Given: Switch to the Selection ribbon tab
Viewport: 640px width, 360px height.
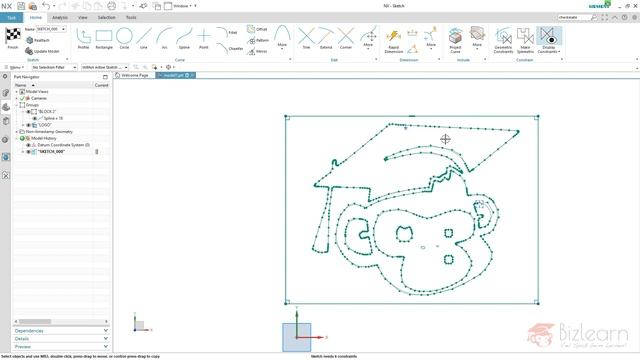Looking at the screenshot, I should (x=106, y=18).
